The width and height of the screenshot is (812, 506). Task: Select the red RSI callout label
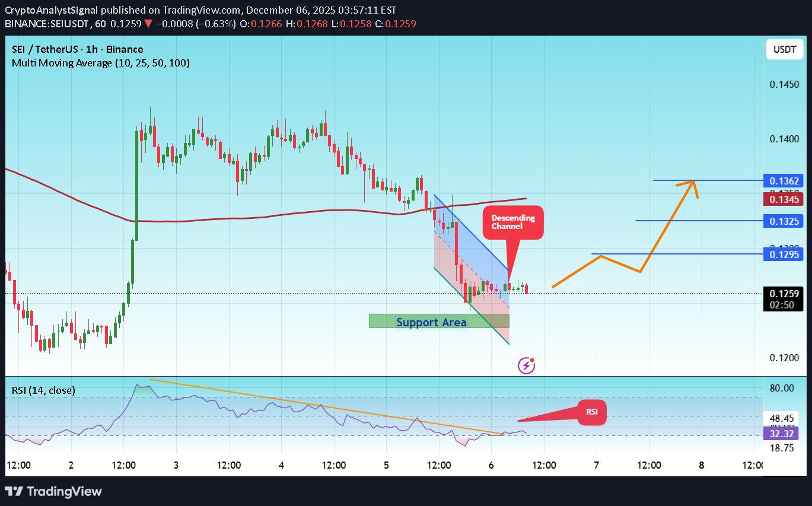point(592,412)
